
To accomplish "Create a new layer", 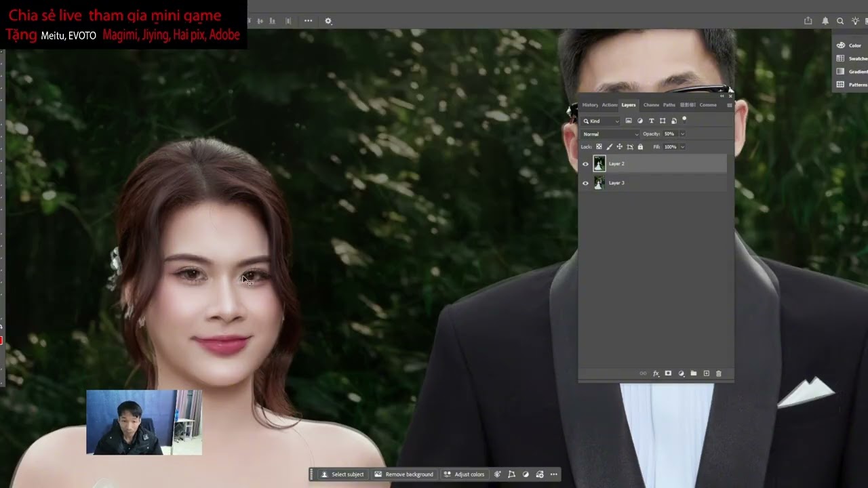I will [x=706, y=373].
